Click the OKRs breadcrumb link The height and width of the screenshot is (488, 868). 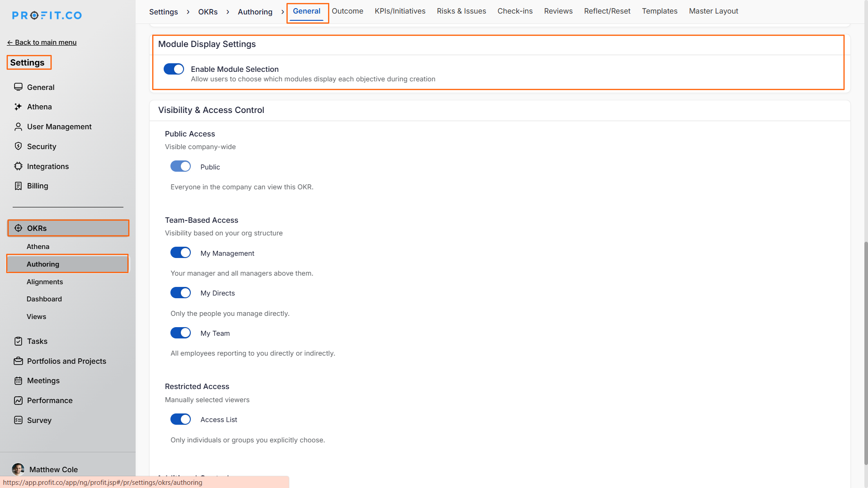208,12
